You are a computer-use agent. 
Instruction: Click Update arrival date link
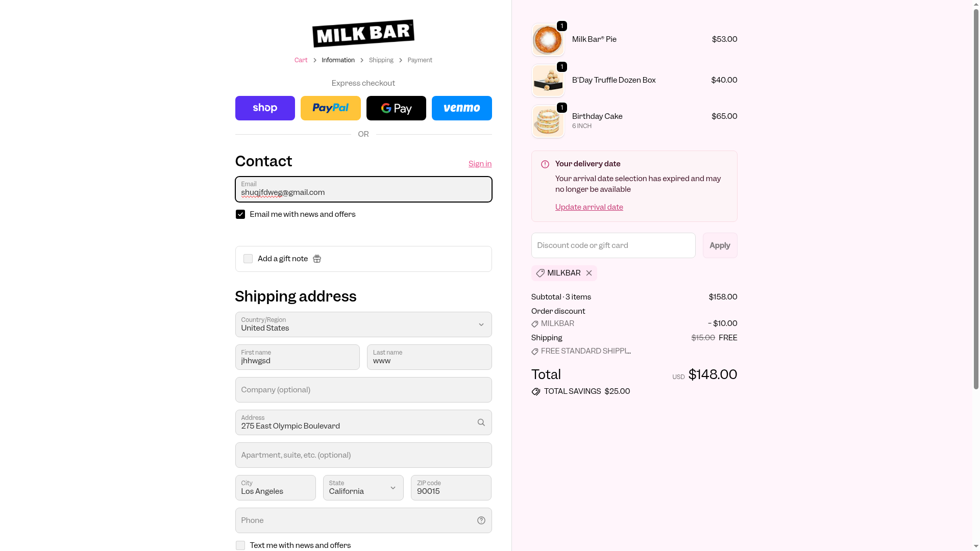pos(589,207)
